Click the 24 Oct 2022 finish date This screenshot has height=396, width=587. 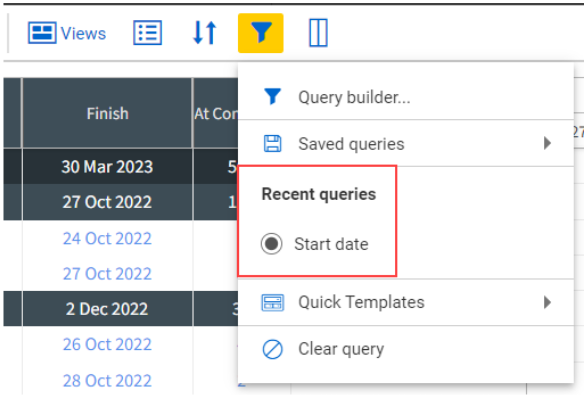click(107, 238)
